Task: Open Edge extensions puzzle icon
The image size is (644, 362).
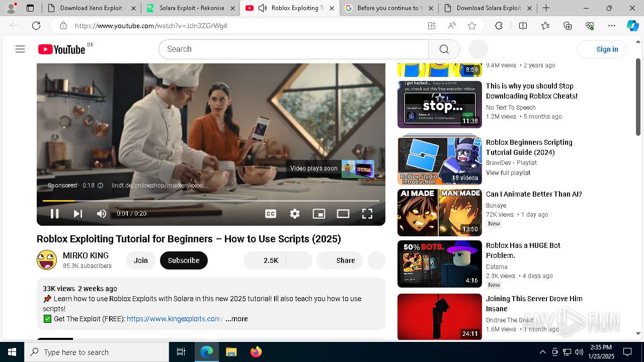Action: [x=499, y=26]
